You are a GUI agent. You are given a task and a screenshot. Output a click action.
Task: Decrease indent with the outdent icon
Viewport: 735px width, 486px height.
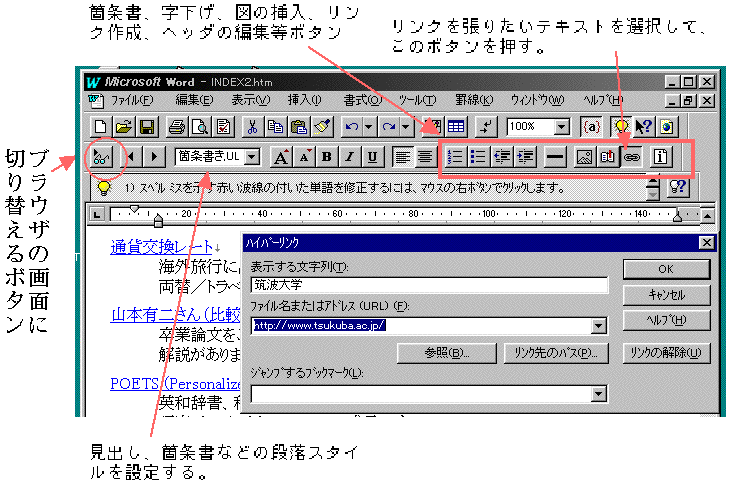tap(502, 157)
